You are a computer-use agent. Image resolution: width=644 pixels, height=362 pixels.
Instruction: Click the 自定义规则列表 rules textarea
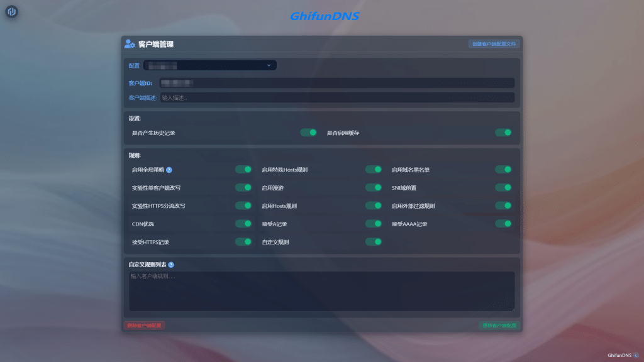[321, 291]
